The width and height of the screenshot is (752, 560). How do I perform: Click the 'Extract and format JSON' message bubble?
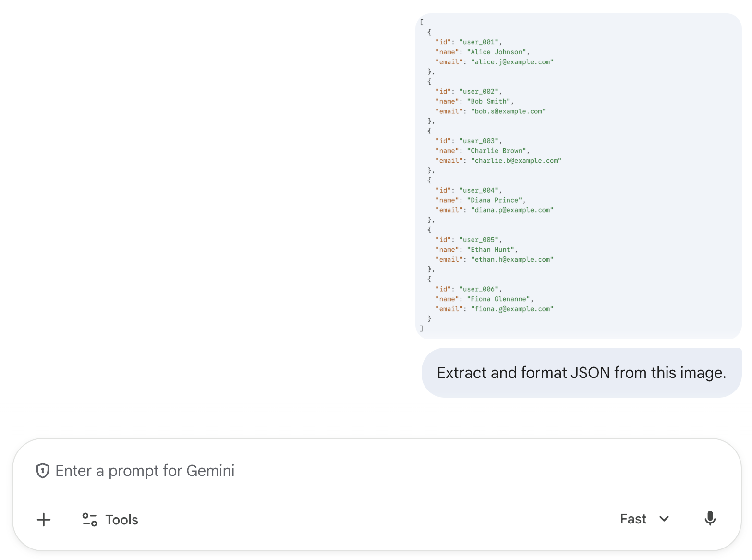pyautogui.click(x=581, y=373)
